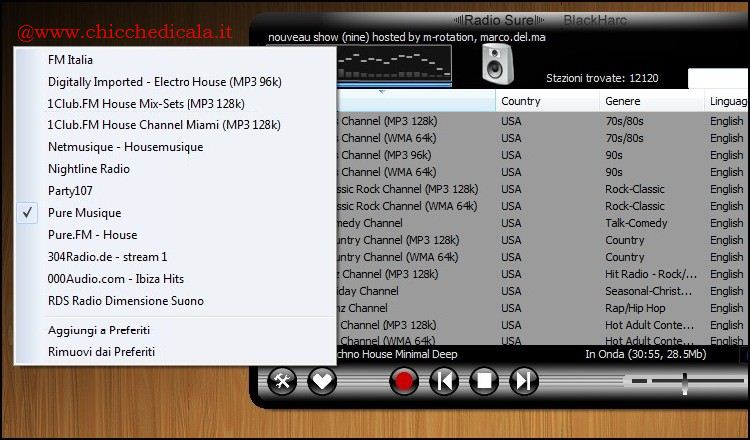Pick Party107 in favorites menu

coord(70,191)
